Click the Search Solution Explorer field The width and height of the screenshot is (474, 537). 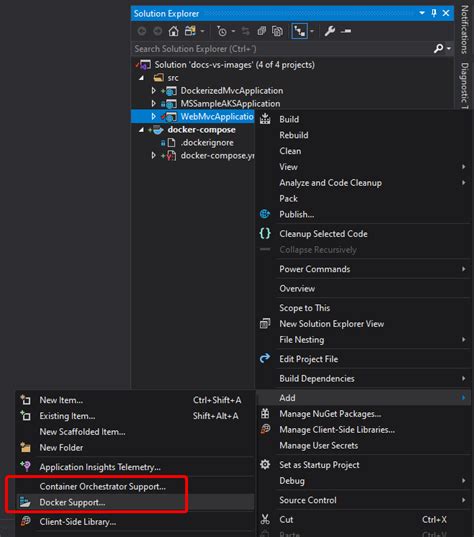[283, 49]
